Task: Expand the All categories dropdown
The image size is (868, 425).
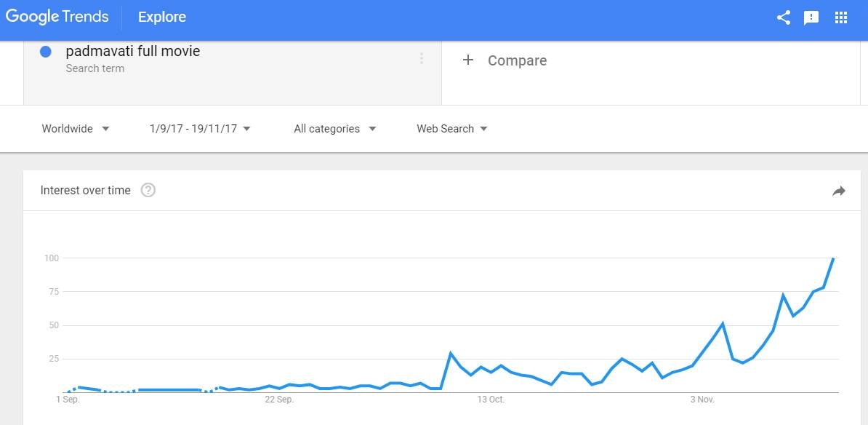Action: 334,129
